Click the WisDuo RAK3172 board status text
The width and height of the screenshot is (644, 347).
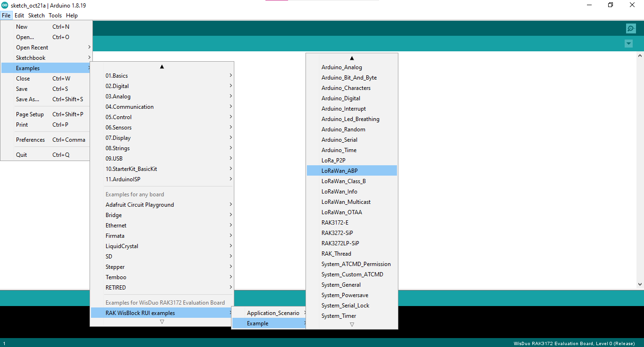click(x=574, y=343)
